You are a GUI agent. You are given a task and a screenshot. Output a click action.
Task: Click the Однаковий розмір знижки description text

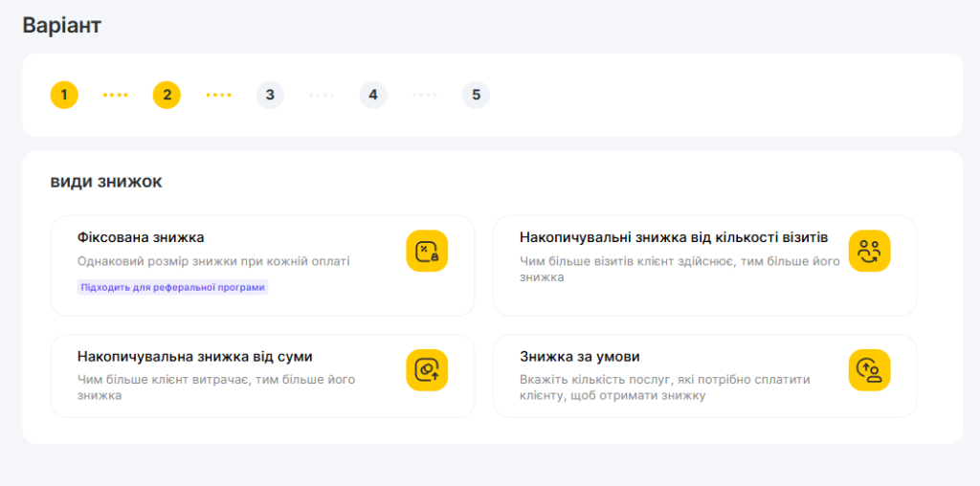(213, 261)
